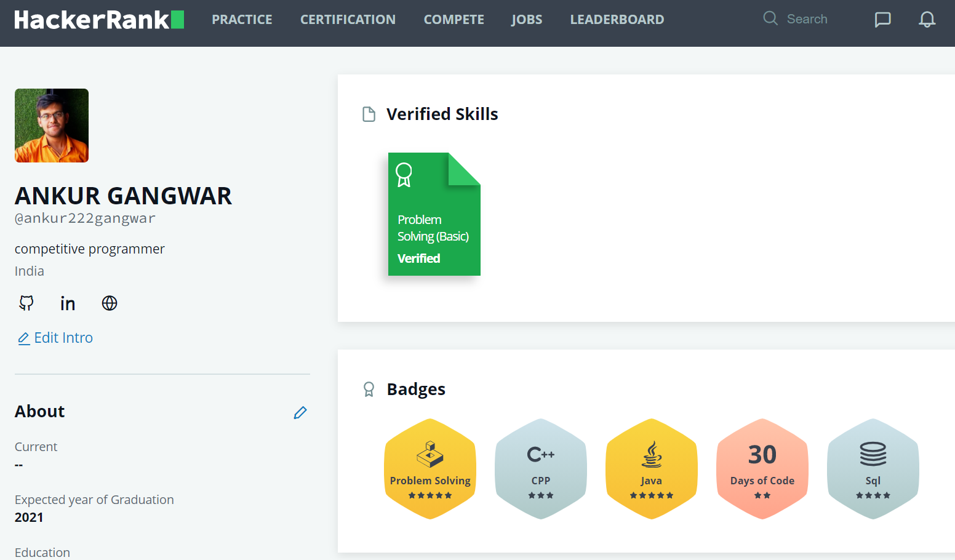Click the Current label under About

point(36,447)
